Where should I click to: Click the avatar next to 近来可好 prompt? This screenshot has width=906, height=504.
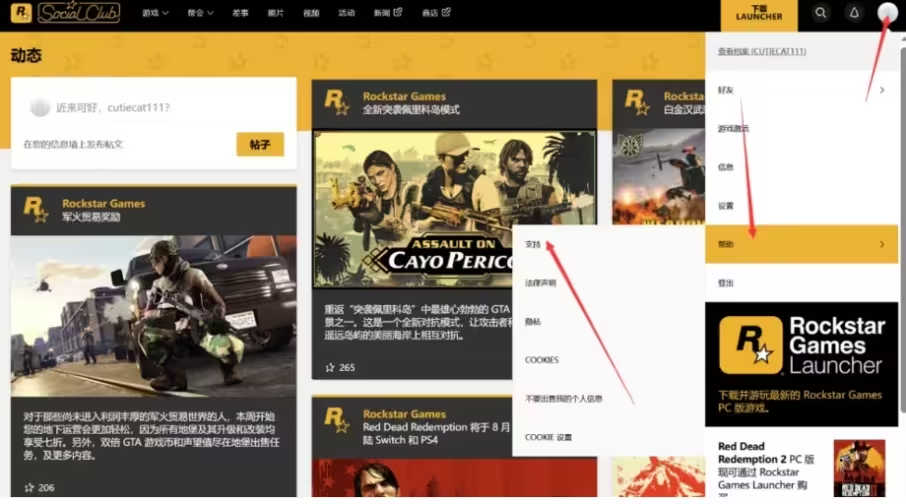pyautogui.click(x=40, y=107)
